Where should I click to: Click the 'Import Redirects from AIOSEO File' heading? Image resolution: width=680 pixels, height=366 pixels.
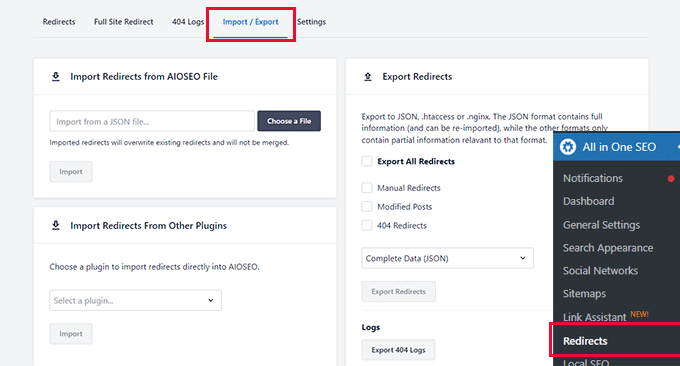tap(144, 77)
